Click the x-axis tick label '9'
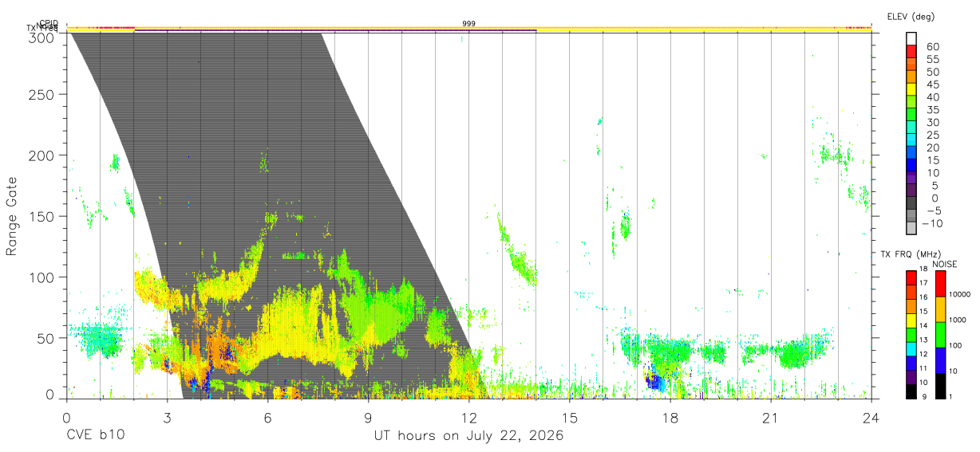The width and height of the screenshot is (980, 452). click(368, 418)
